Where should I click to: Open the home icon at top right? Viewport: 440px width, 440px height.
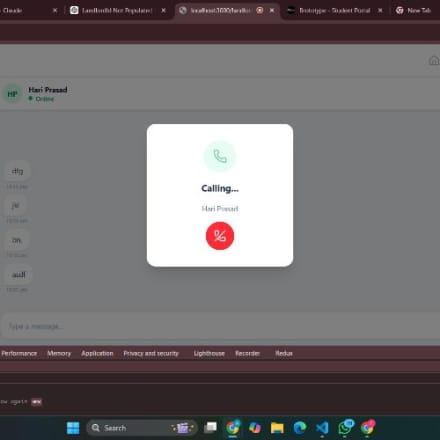[434, 60]
